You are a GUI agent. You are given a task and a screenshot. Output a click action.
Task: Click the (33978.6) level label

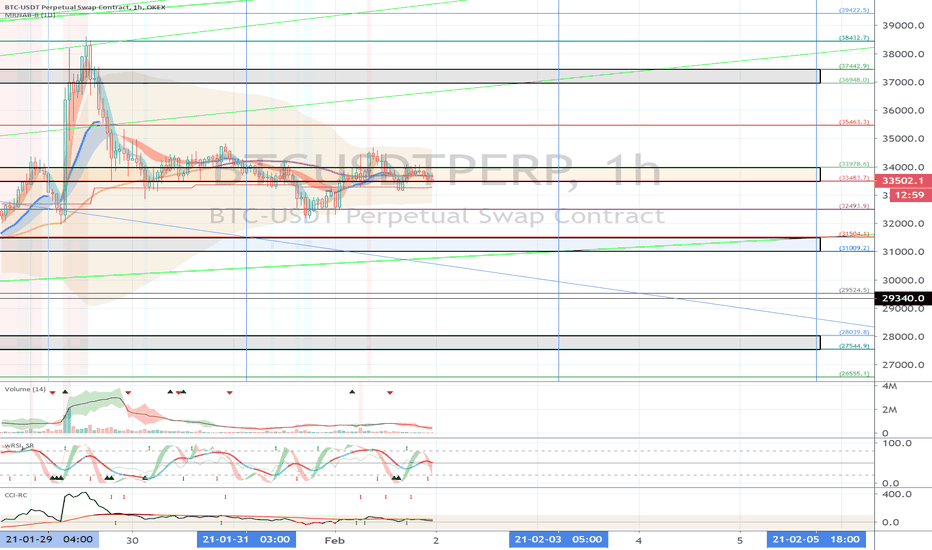(x=854, y=164)
